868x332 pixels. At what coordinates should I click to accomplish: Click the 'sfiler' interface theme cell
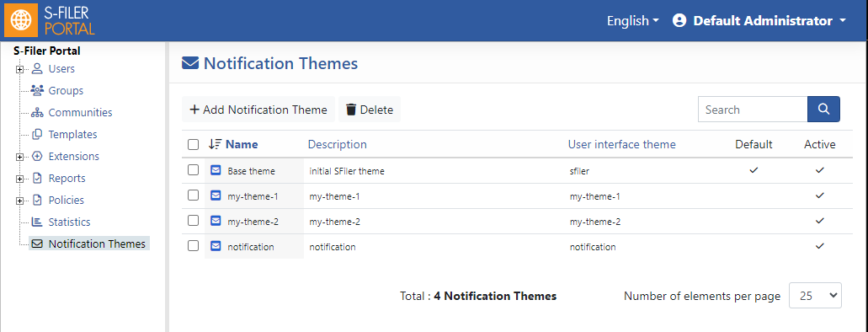point(579,171)
